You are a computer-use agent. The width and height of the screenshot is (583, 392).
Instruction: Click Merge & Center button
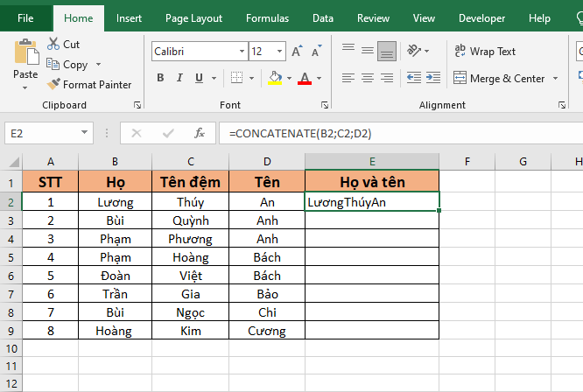pos(499,78)
